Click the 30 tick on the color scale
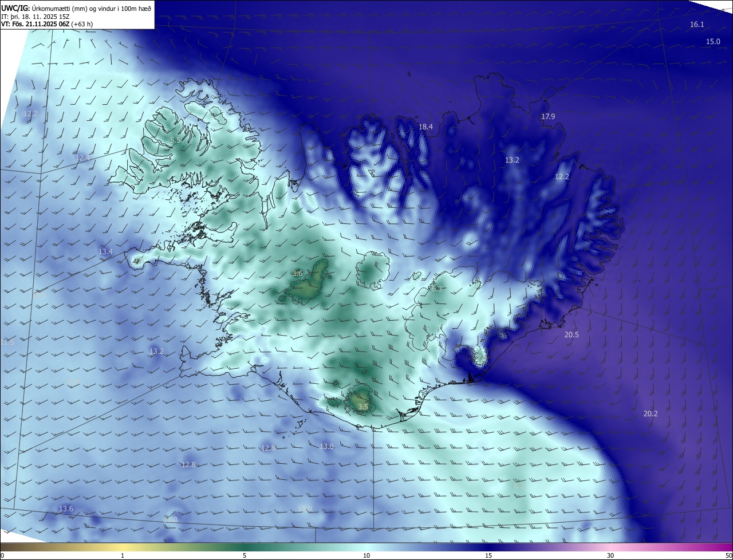The width and height of the screenshot is (733, 560). click(610, 555)
